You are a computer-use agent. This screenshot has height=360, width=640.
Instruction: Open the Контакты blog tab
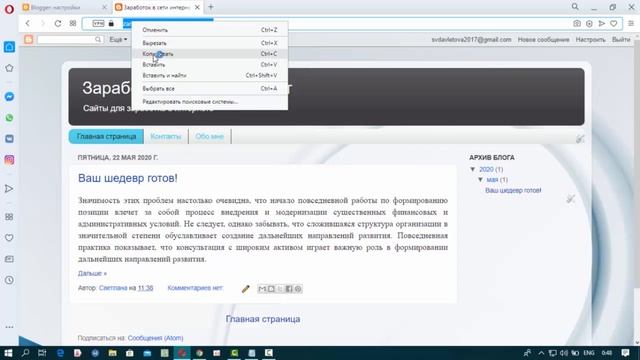[x=166, y=137]
